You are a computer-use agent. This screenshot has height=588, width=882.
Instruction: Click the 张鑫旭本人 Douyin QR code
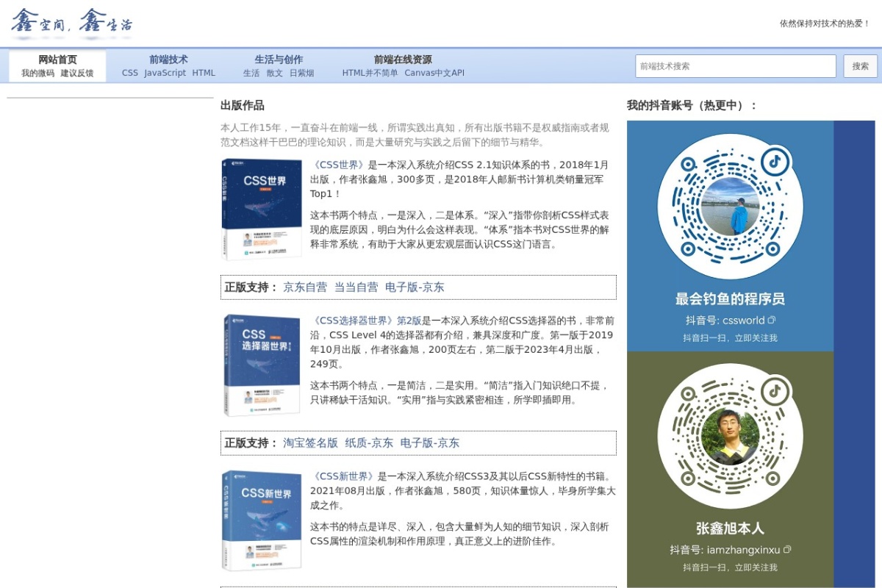pos(730,436)
